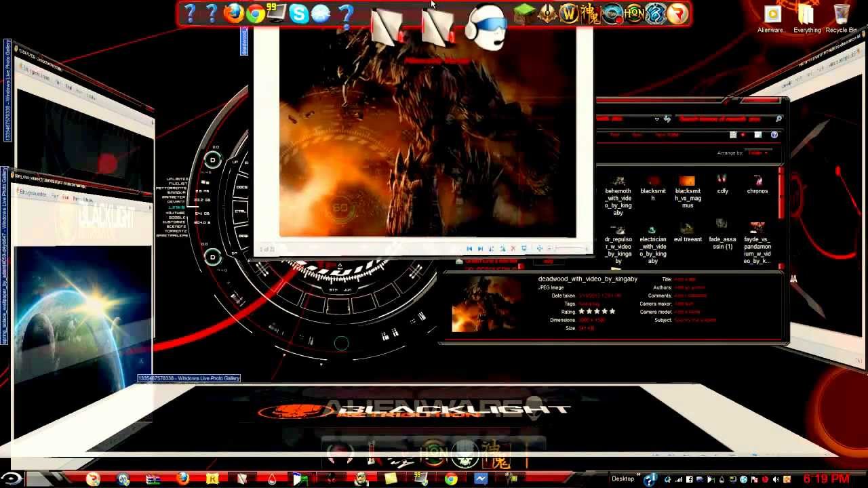Set rating to five stars
Viewport: 868px width, 488px height.
pos(612,312)
